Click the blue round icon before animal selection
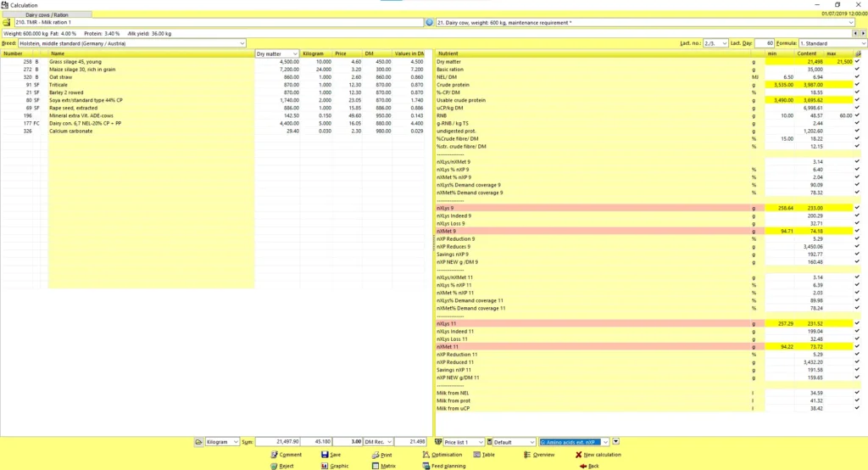The width and height of the screenshot is (868, 470). [x=429, y=23]
